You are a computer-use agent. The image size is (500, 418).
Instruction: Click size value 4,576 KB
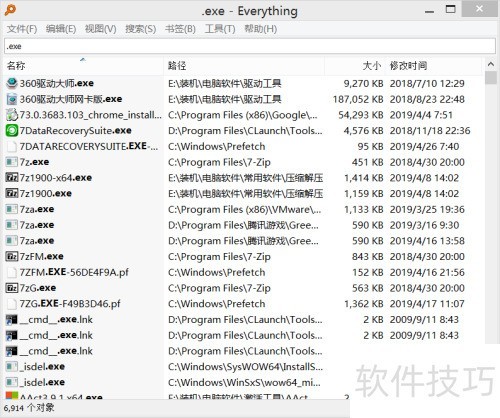point(364,131)
